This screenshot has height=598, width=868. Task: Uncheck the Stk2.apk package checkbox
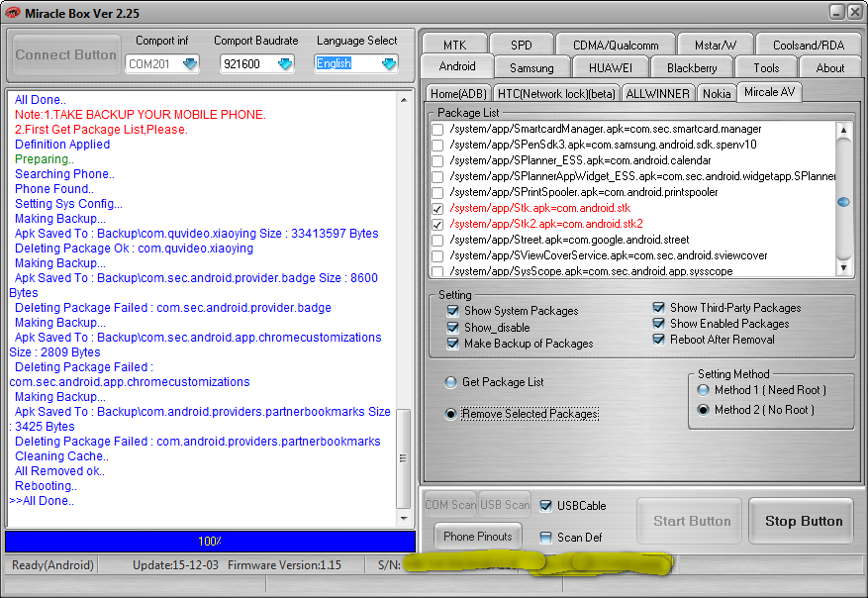[437, 225]
